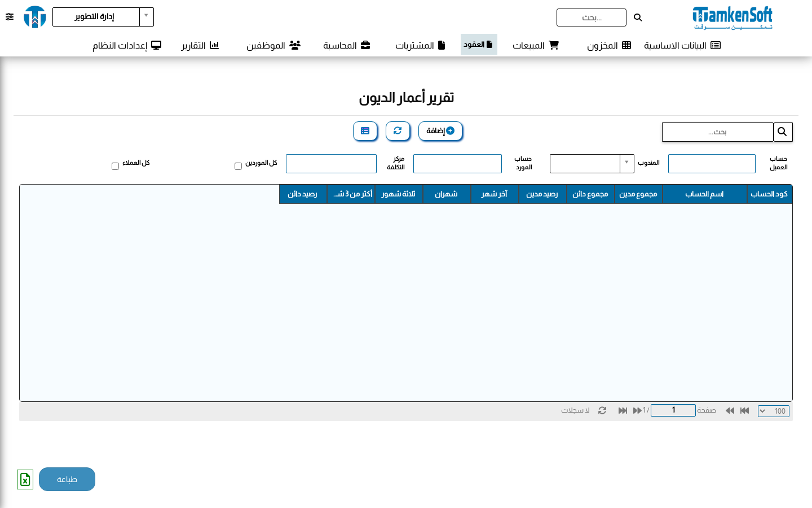Screen dimensions: 812x508
Task: Click the empty field left of مركز التكلفة
Action: coord(331,164)
